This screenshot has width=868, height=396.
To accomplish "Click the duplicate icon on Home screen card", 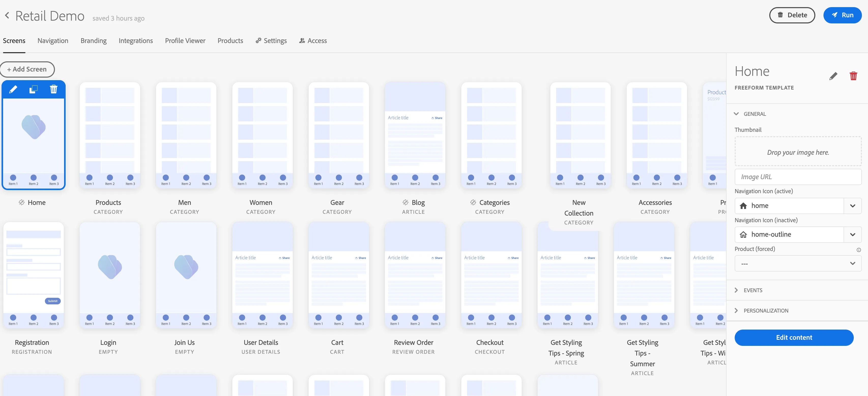I will coord(33,90).
